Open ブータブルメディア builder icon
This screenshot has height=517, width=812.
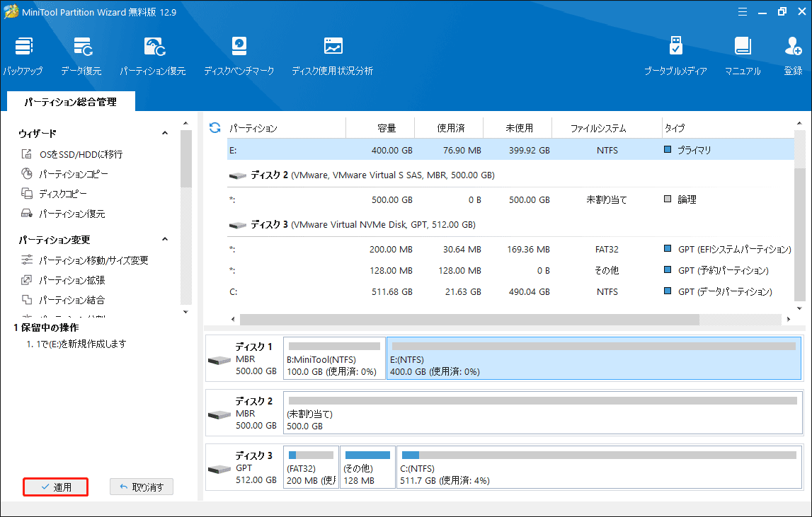[676, 45]
